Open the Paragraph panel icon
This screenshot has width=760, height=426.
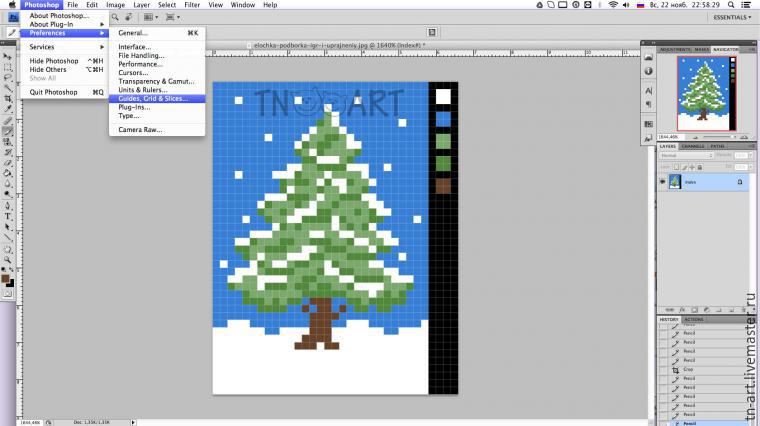tap(648, 104)
